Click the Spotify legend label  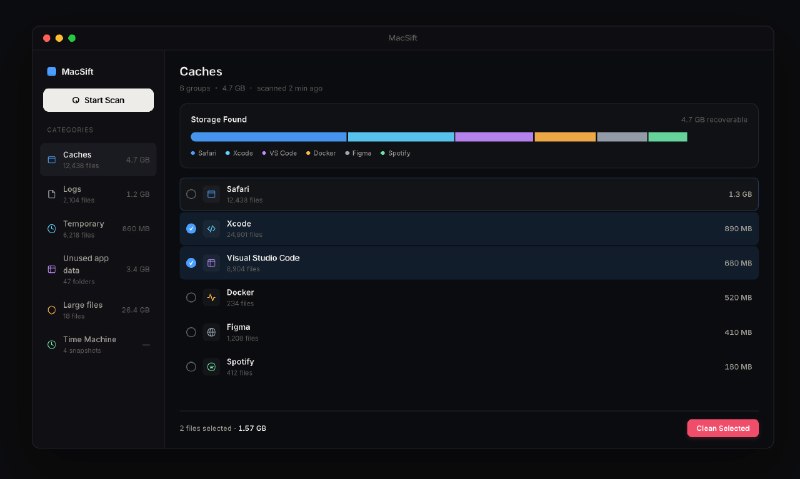click(x=399, y=153)
